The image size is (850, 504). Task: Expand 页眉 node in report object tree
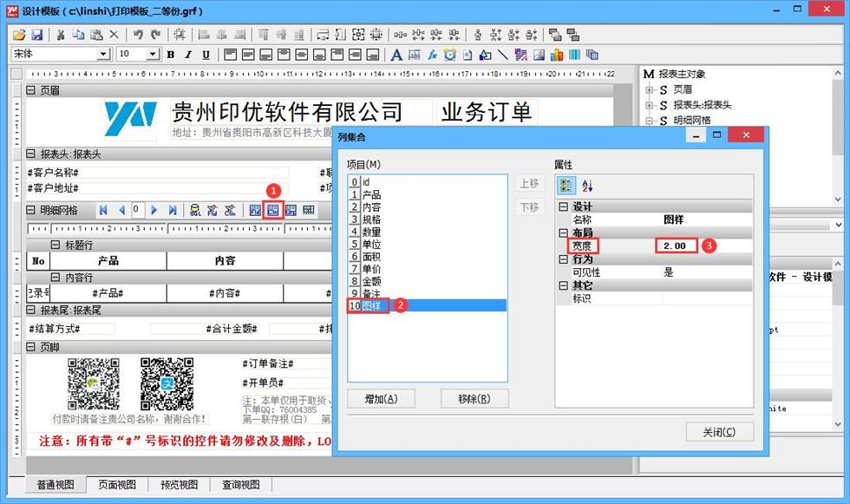pos(649,90)
